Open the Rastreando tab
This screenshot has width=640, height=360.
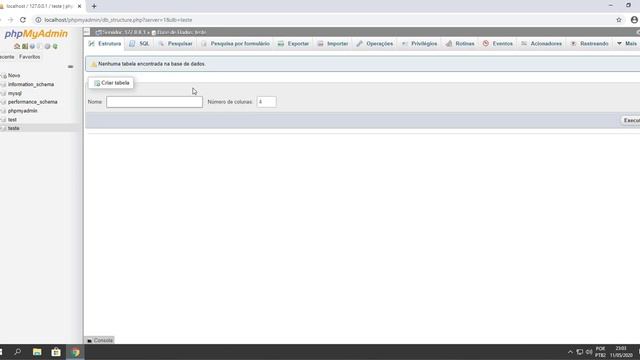[589, 44]
